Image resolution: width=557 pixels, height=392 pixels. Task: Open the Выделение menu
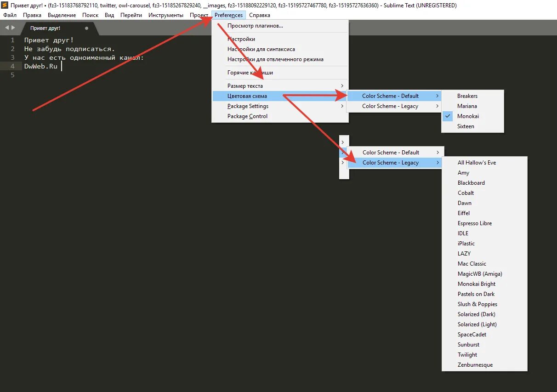pyautogui.click(x=62, y=15)
